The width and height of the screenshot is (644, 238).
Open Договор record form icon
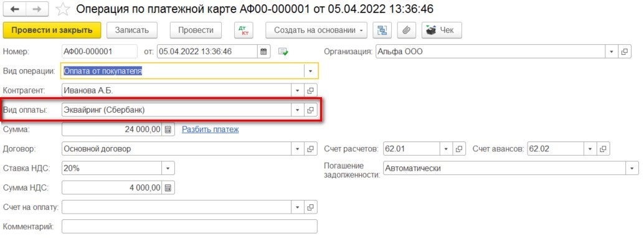[311, 149]
